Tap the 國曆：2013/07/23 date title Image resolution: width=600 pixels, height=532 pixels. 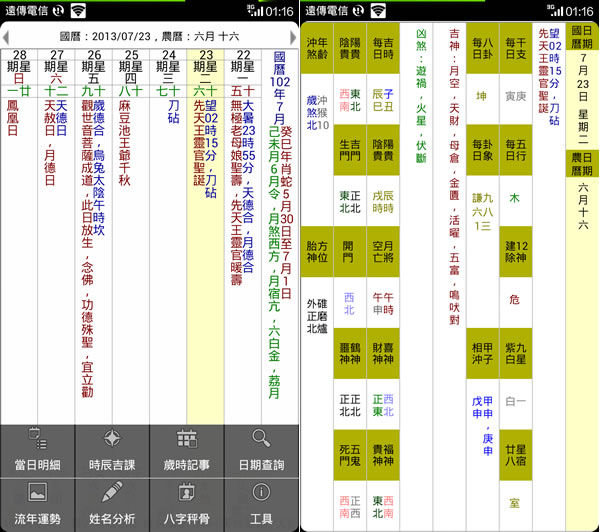[149, 37]
